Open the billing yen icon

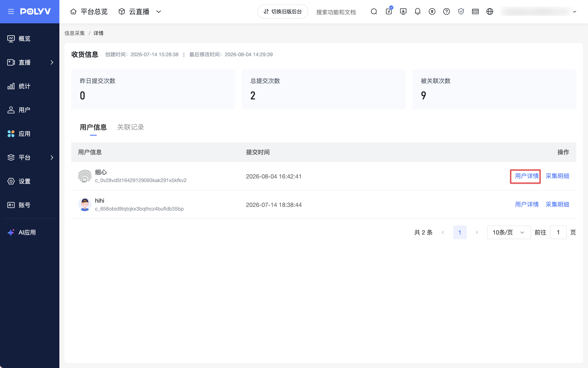pyautogui.click(x=432, y=11)
